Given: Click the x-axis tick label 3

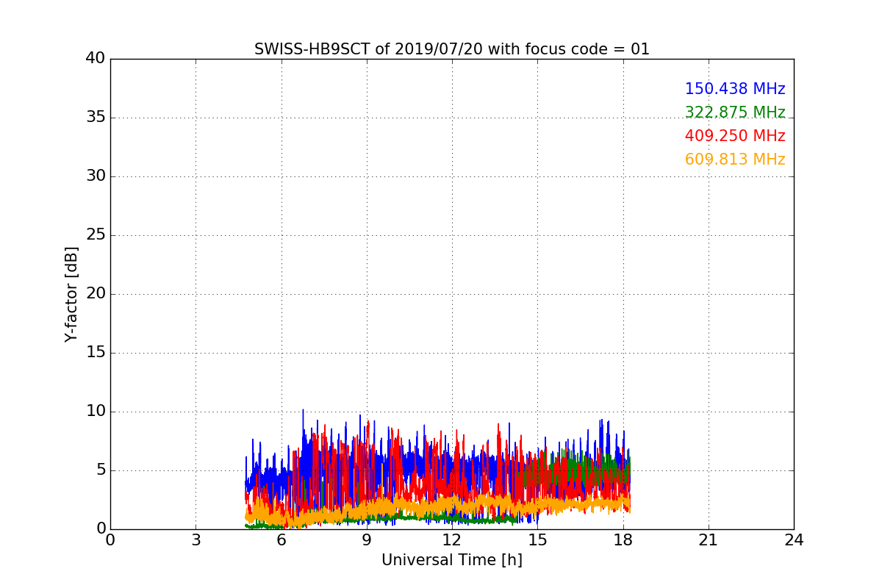Looking at the screenshot, I should click(x=196, y=540).
